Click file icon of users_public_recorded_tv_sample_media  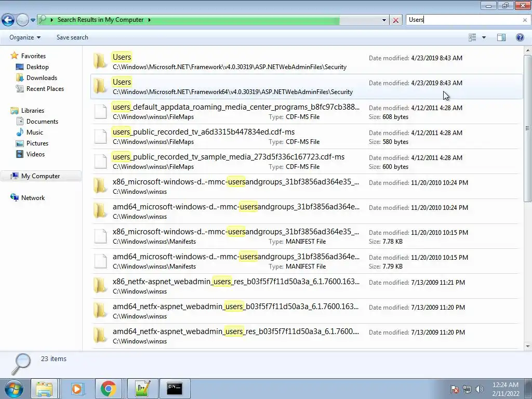point(100,161)
